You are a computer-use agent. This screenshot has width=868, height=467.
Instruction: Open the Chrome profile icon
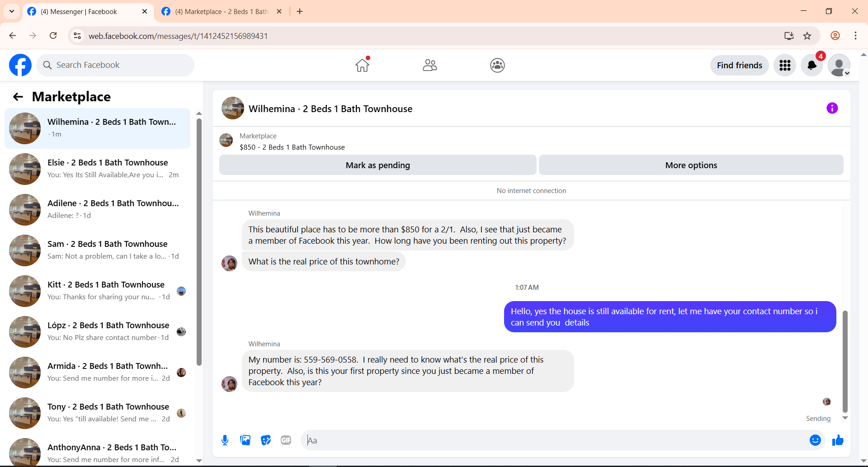835,36
